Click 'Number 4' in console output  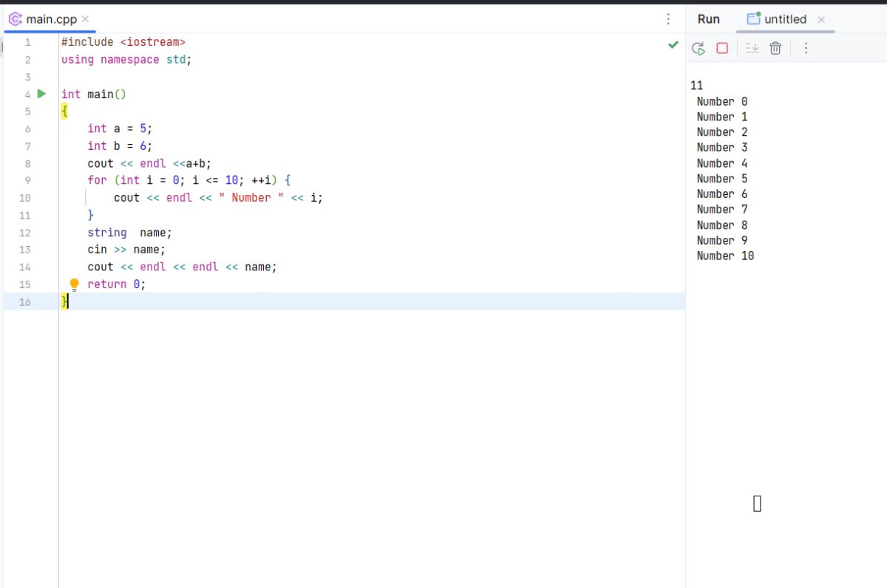tap(722, 163)
